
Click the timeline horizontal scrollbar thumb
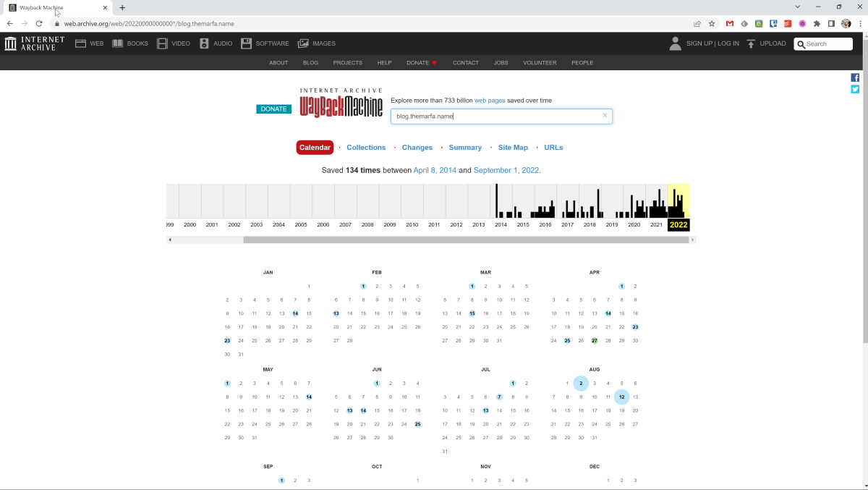467,240
